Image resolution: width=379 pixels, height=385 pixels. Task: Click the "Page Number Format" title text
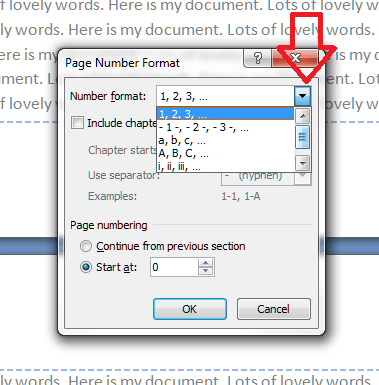(122, 63)
